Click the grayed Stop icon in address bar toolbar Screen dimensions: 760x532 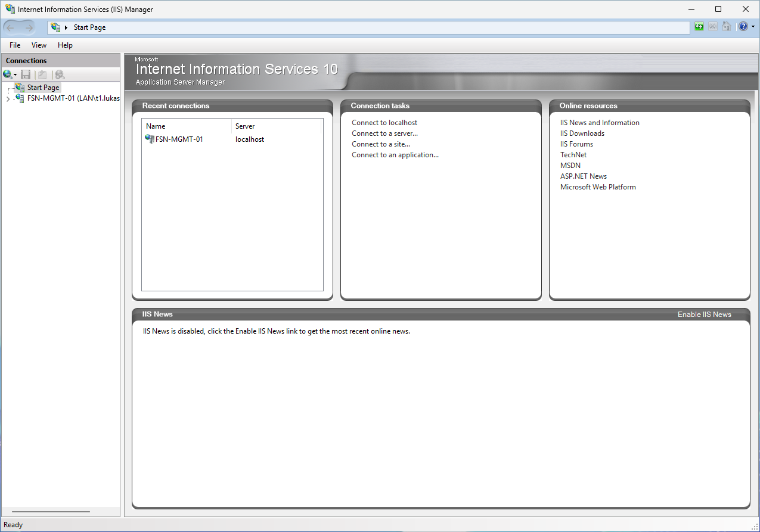[713, 26]
